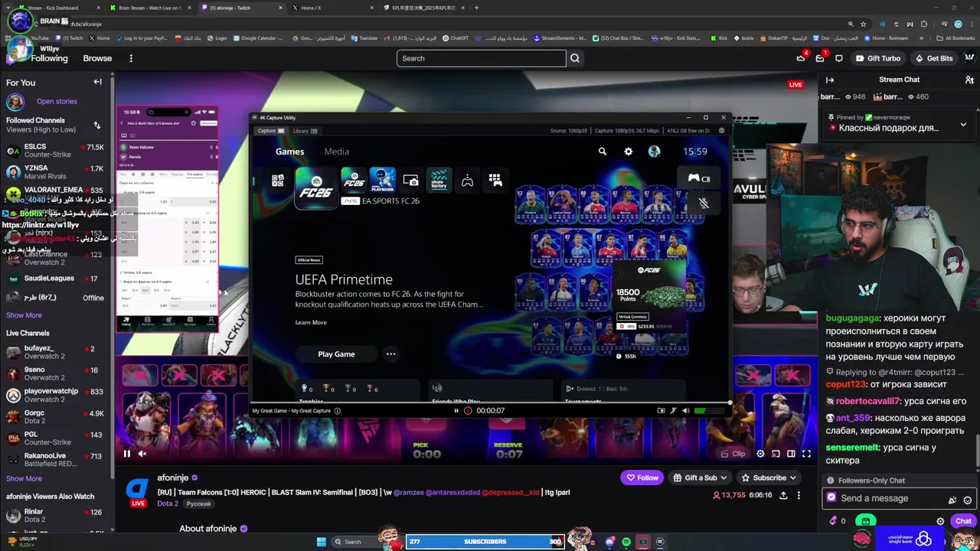Select the Astro's Playroom game tile
Screen dimensions: 980x551
(382, 181)
